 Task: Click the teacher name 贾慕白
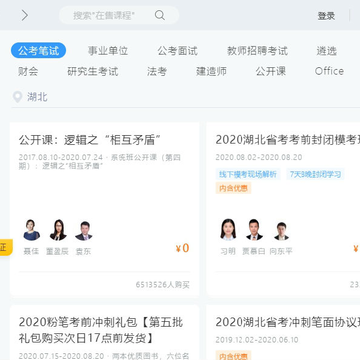(254, 251)
